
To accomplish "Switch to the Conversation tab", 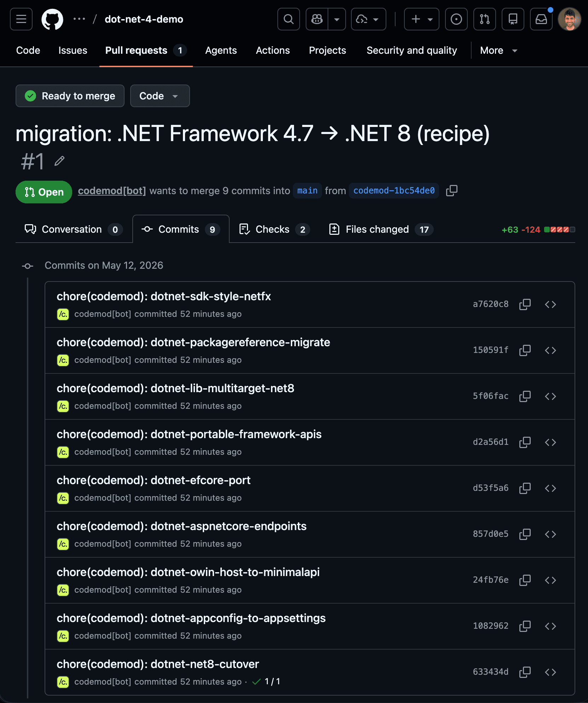I will (74, 229).
